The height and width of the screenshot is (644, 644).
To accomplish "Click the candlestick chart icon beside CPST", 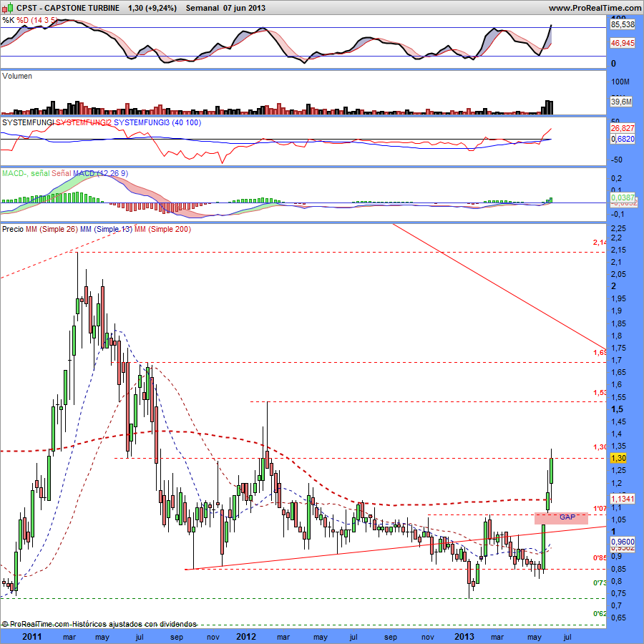I will 8,7.
